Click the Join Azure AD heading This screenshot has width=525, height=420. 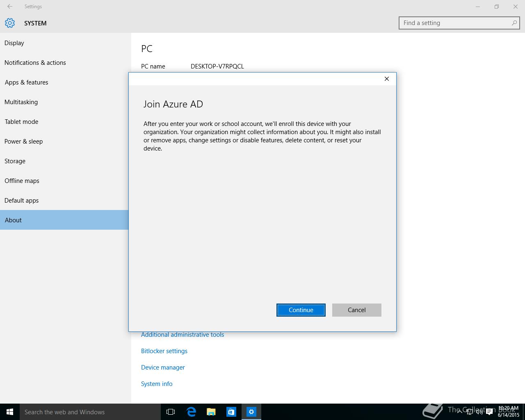click(173, 104)
